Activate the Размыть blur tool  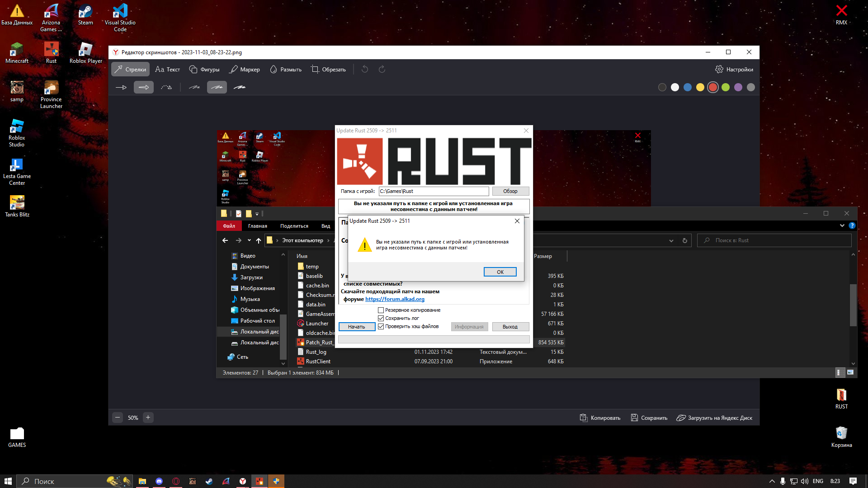[x=286, y=69]
